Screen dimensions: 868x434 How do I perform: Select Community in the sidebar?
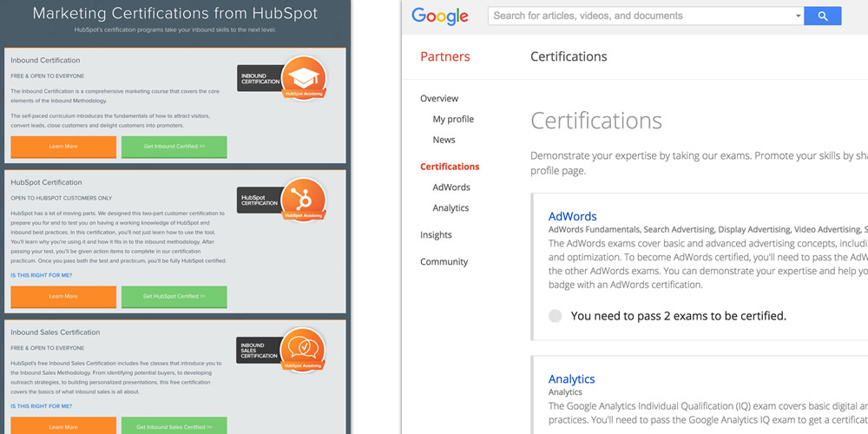coord(444,262)
